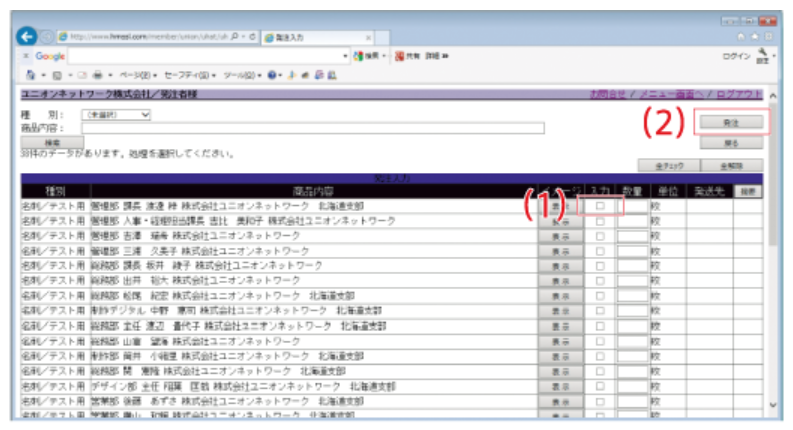Screen dimensions: 793x430
Task: Click the last add-on icon on command bar
Action: [x=332, y=75]
